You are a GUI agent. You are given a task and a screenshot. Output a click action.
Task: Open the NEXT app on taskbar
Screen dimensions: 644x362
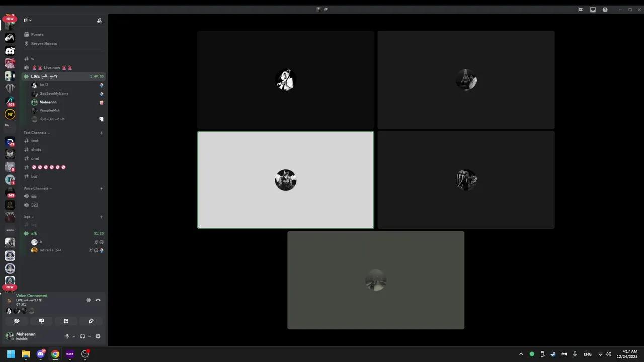[70, 354]
